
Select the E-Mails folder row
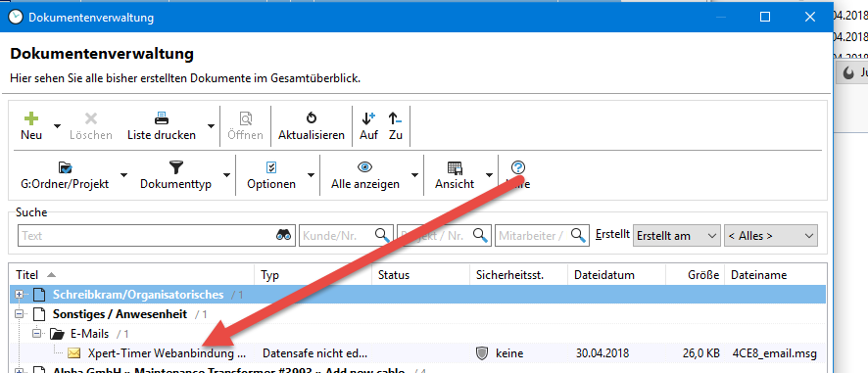[x=418, y=334]
